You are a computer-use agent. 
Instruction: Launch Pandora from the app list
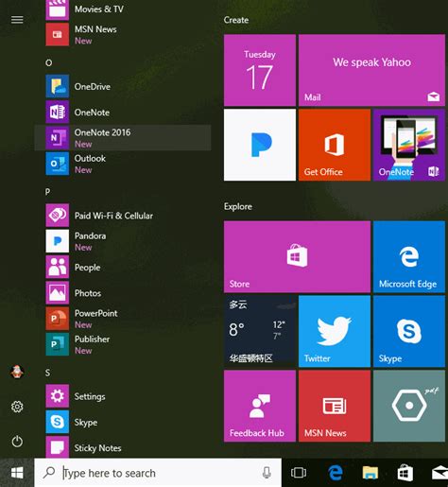click(x=123, y=241)
